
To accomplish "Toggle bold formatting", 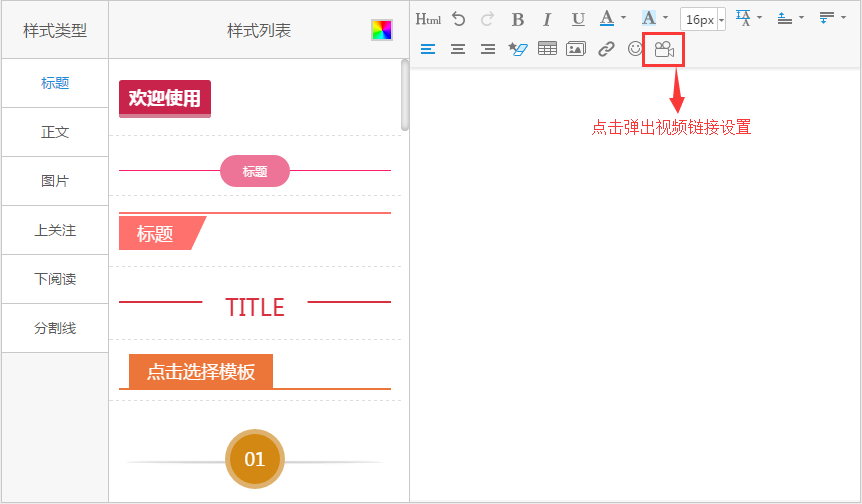I will [x=517, y=19].
